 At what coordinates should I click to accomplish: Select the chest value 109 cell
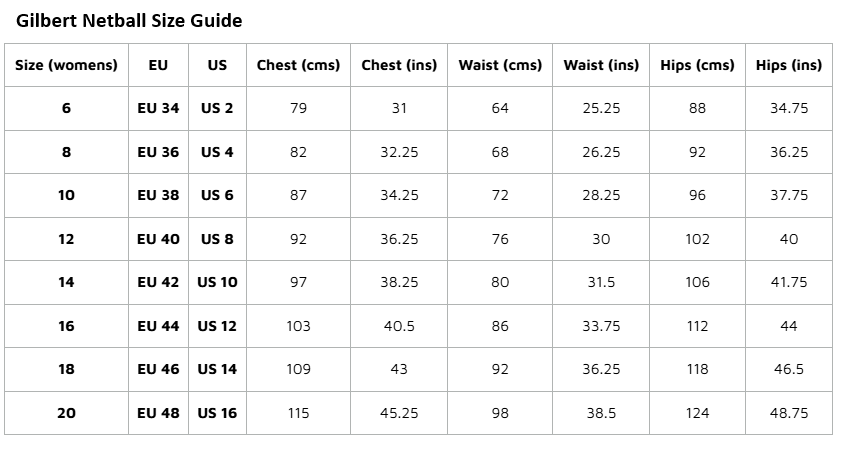(x=298, y=369)
